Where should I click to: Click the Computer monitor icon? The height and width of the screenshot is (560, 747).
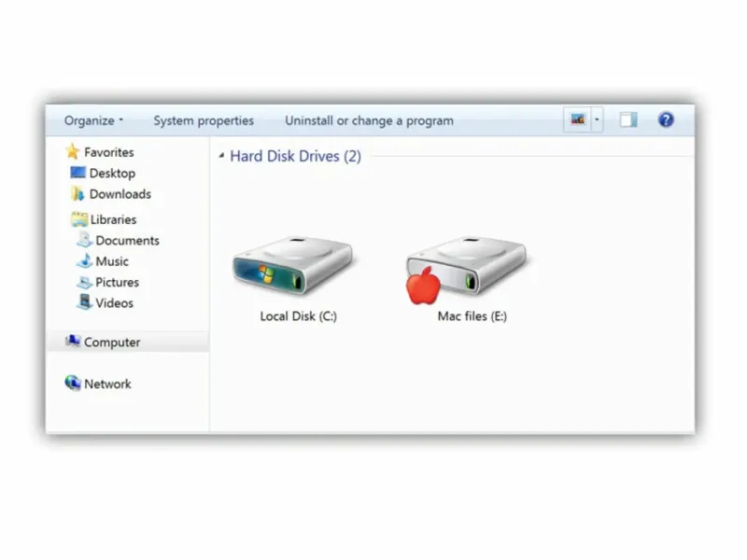tap(73, 341)
